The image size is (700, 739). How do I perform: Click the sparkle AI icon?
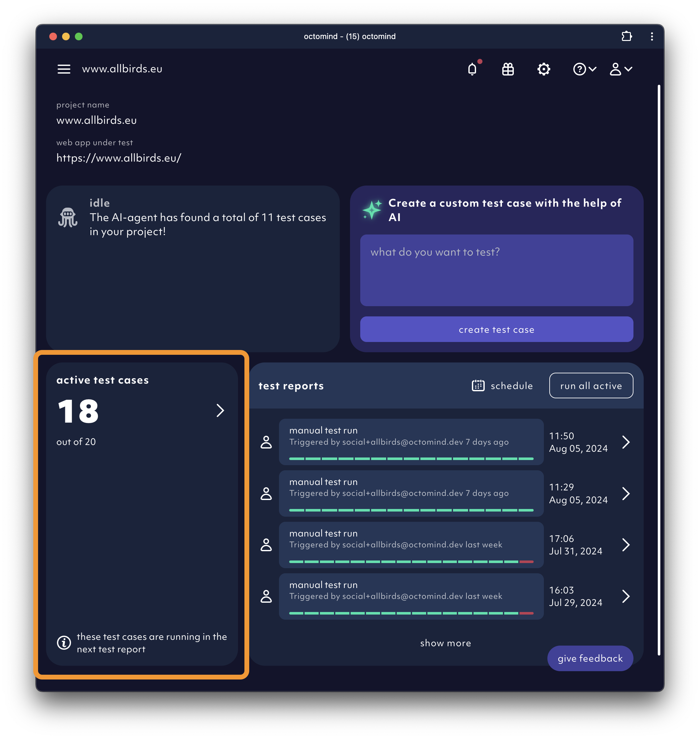coord(372,210)
